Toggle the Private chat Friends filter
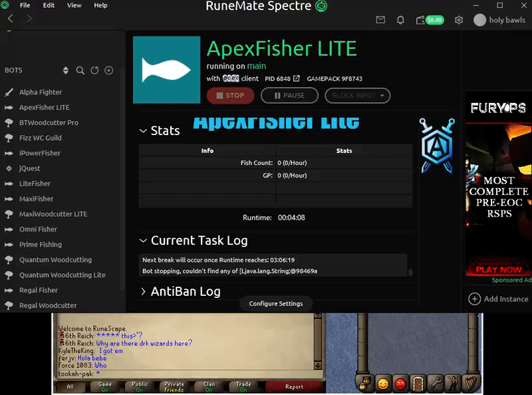Screen dimensions: 532x395 [x=174, y=387]
